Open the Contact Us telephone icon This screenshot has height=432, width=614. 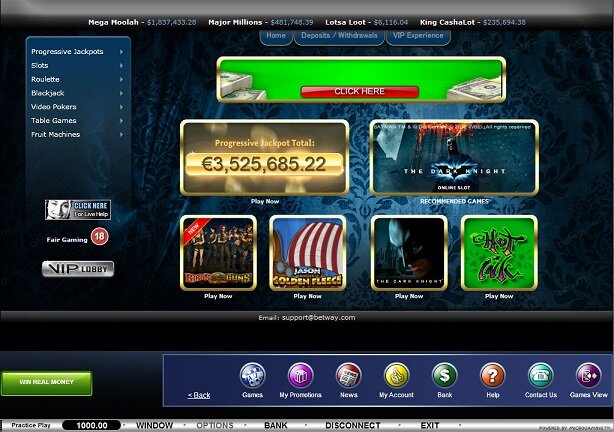541,375
